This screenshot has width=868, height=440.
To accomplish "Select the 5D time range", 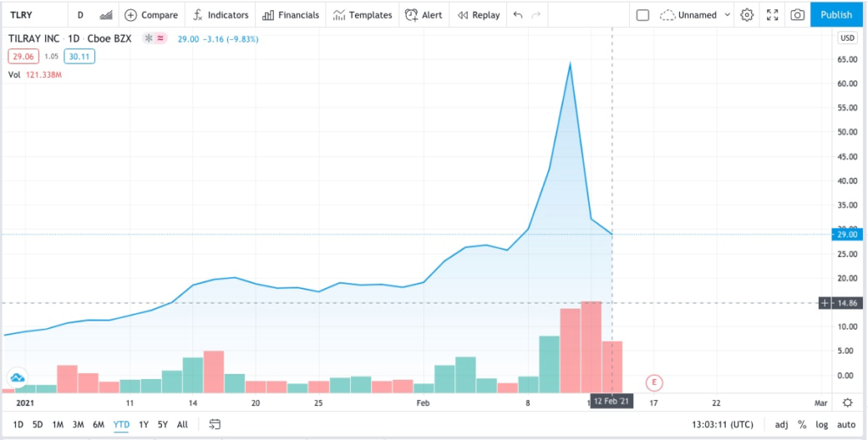I will [x=37, y=425].
